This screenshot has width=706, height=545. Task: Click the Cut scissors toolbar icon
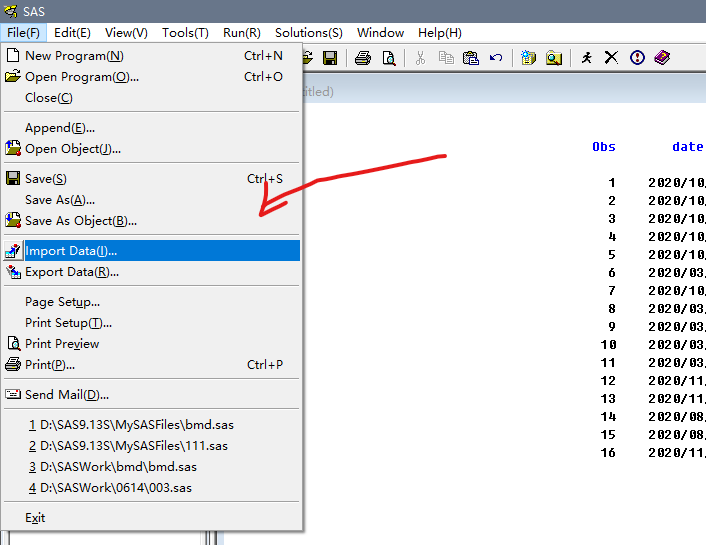(x=420, y=58)
